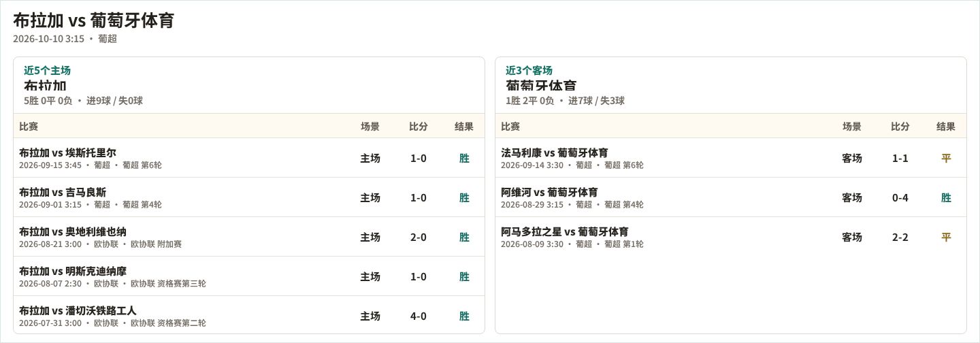This screenshot has height=343, width=980.
Task: Click the 场景 column header in 葡萄牙体育 table
Action: [x=852, y=126]
